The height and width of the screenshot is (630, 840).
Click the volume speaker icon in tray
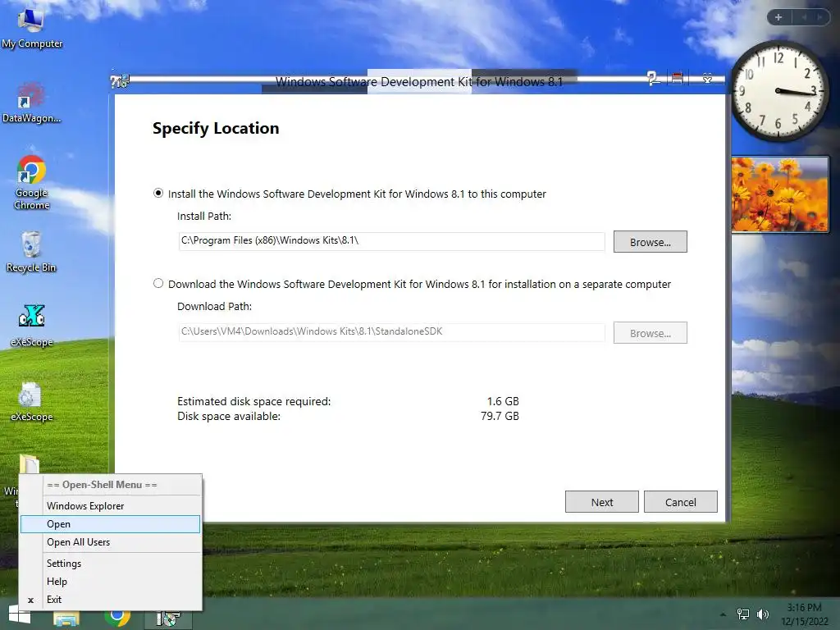(762, 614)
